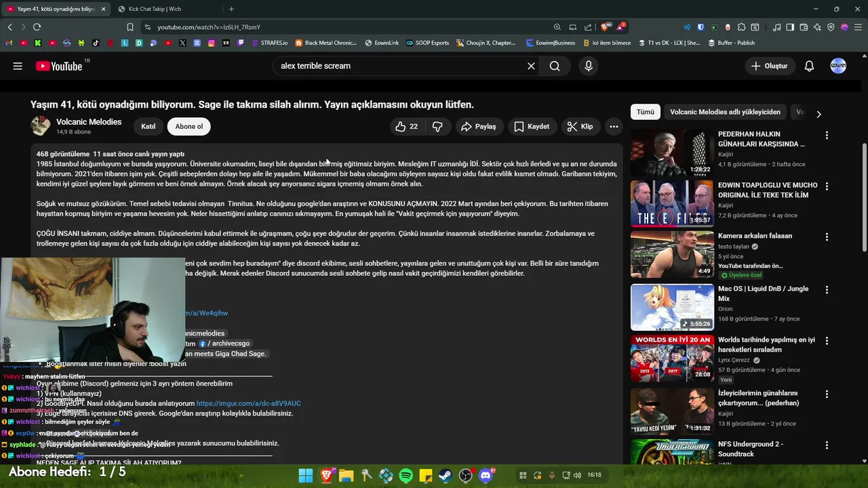Reload the page
This screenshot has width=868, height=488.
[37, 27]
